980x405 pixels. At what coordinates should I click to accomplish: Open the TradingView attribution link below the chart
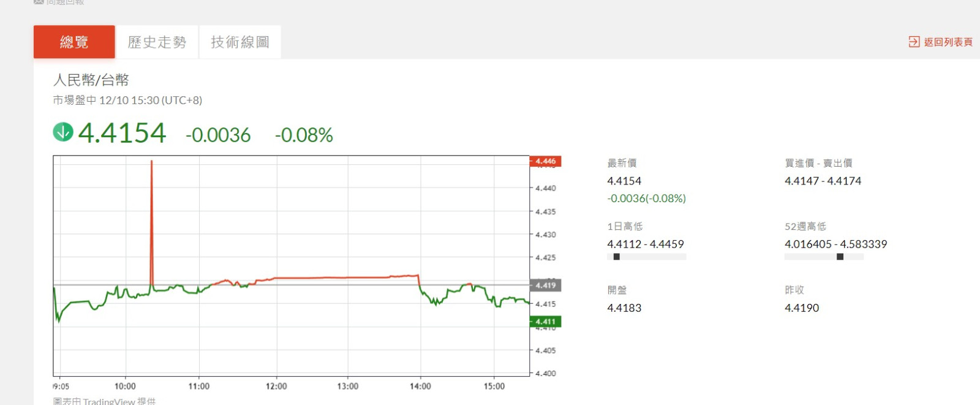[x=108, y=401]
